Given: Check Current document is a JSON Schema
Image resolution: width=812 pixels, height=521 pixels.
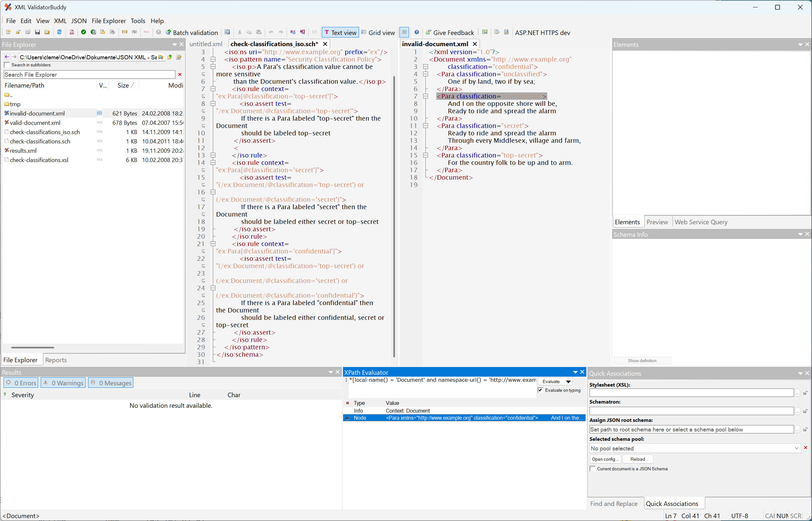Looking at the screenshot, I should tap(593, 469).
